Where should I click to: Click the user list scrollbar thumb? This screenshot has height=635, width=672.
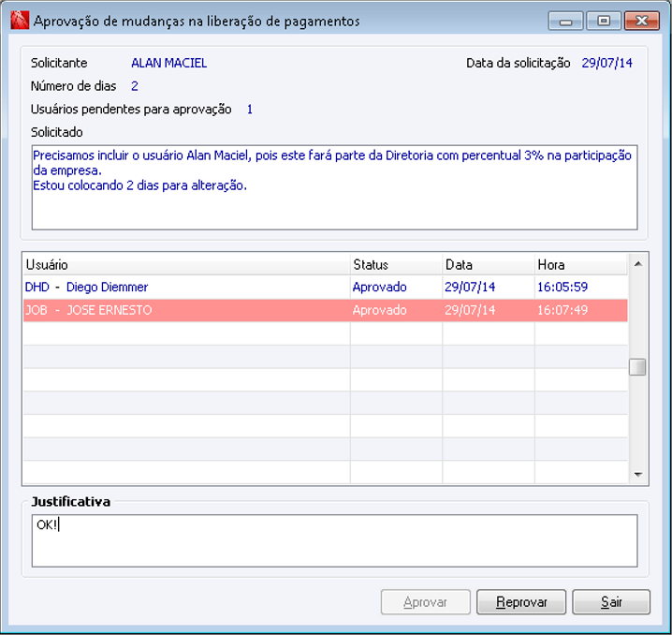click(x=637, y=367)
